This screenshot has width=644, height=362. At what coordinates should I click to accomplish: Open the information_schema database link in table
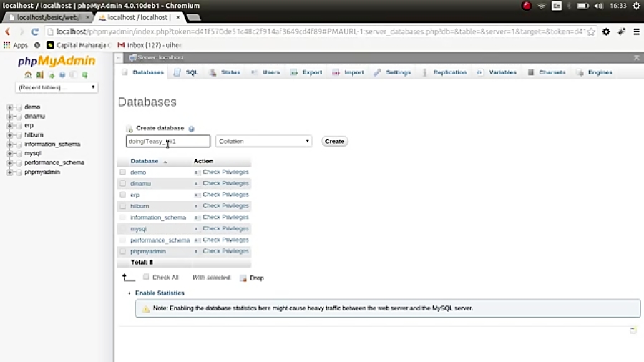[158, 217]
